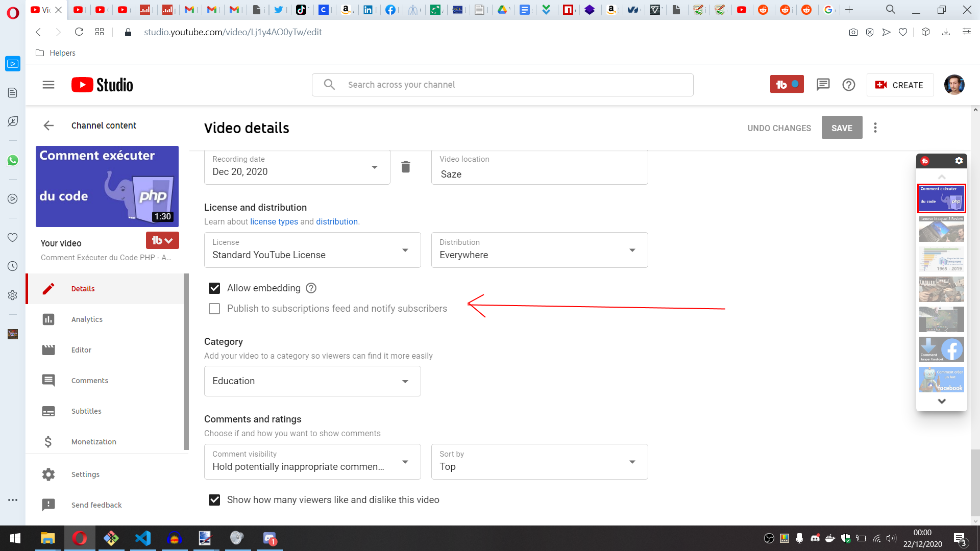The width and height of the screenshot is (980, 551).
Task: Delete the recording date with trash icon
Action: pyautogui.click(x=406, y=167)
